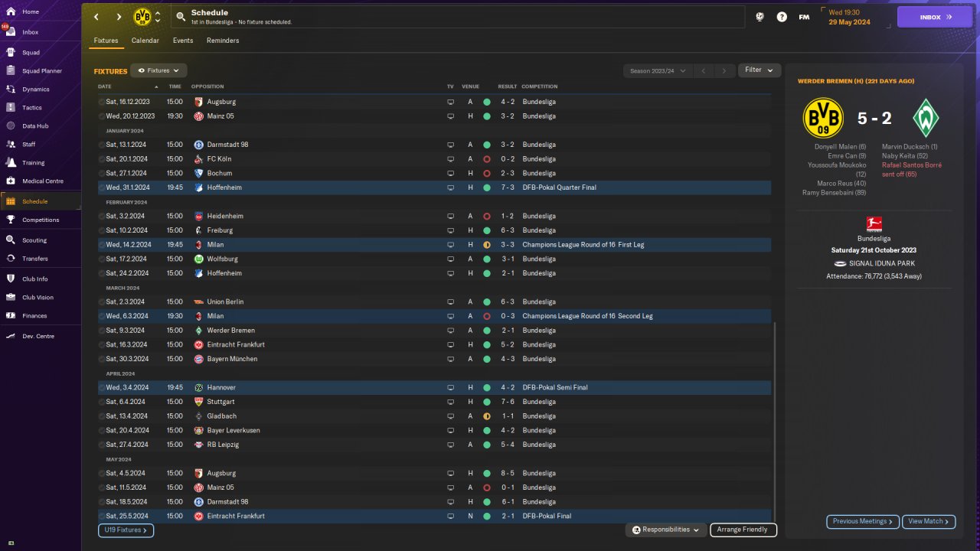This screenshot has width=980, height=551.
Task: Click Arrange Friendly
Action: [743, 530]
